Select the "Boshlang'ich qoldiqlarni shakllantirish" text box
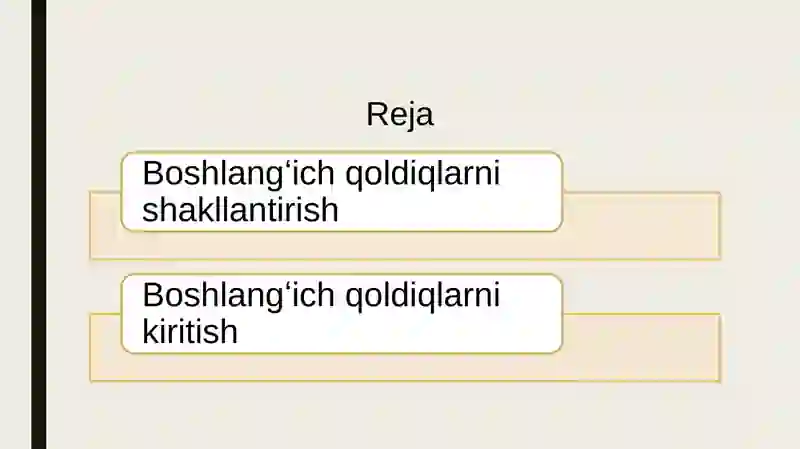 coord(342,191)
